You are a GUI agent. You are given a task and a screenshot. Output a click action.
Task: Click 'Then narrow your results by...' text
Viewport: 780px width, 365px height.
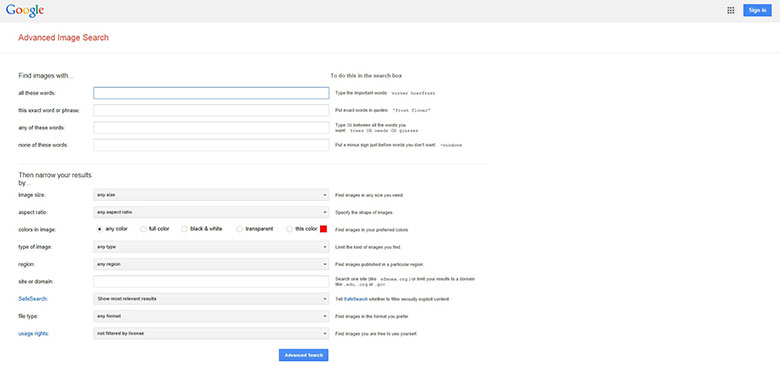pyautogui.click(x=55, y=179)
